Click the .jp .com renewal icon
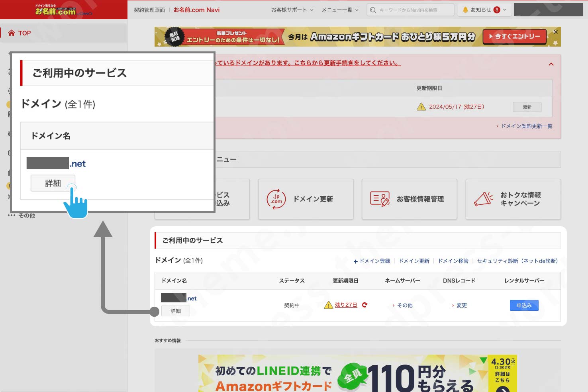Image resolution: width=588 pixels, height=392 pixels. tap(276, 199)
